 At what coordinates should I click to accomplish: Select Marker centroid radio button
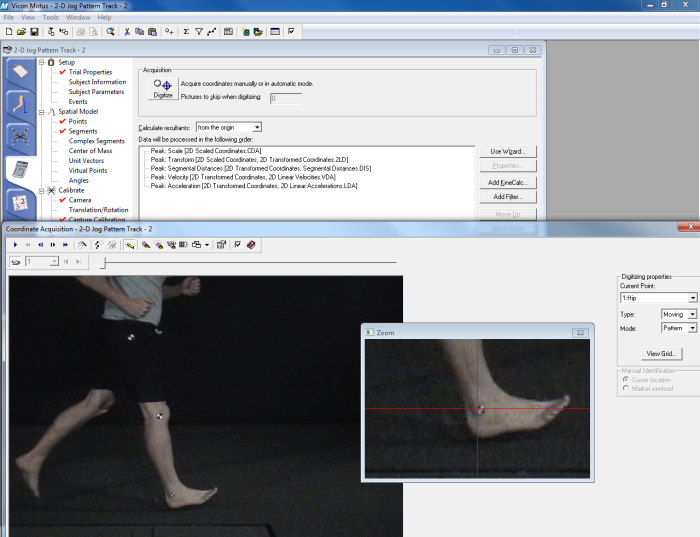626,388
